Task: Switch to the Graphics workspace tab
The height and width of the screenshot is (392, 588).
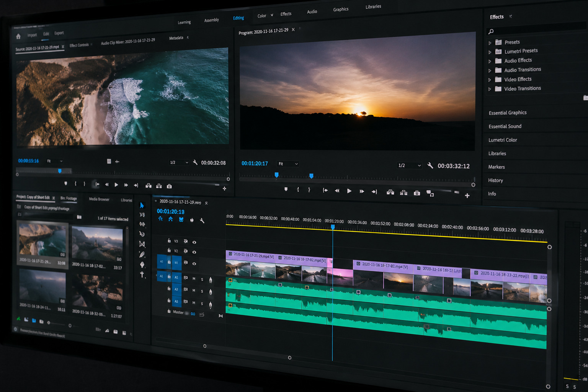Action: click(x=341, y=9)
